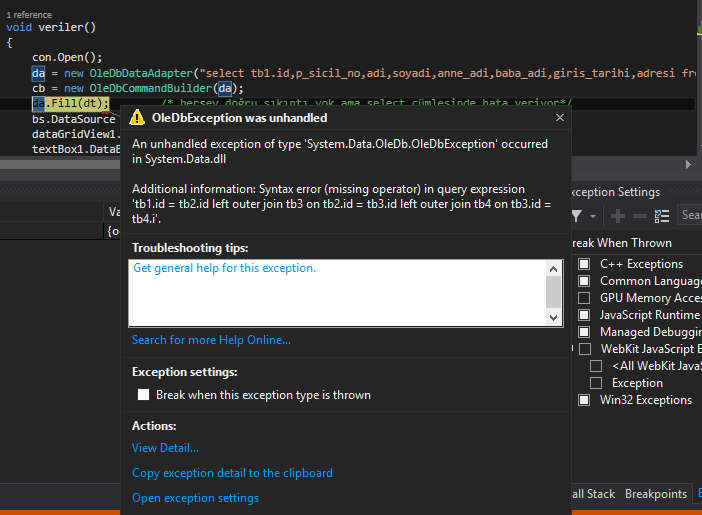Image resolution: width=702 pixels, height=515 pixels.
Task: Click bs.DataSource code line
Action: point(74,119)
